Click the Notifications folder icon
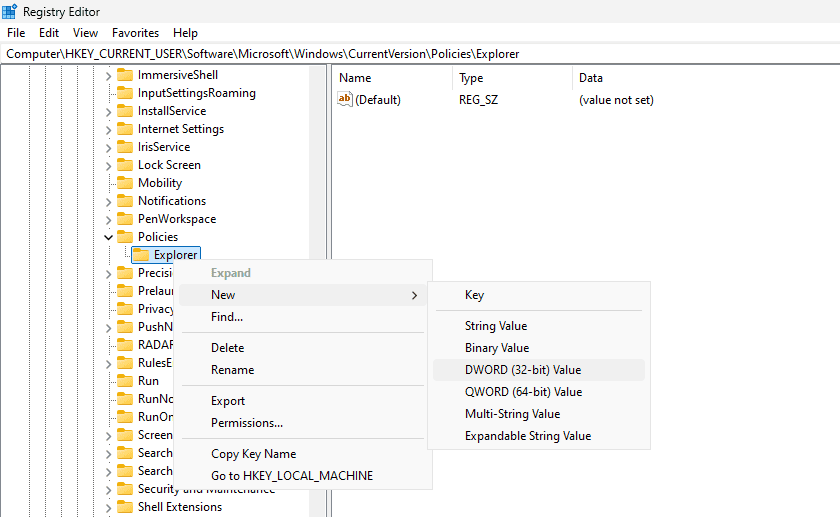 [125, 201]
